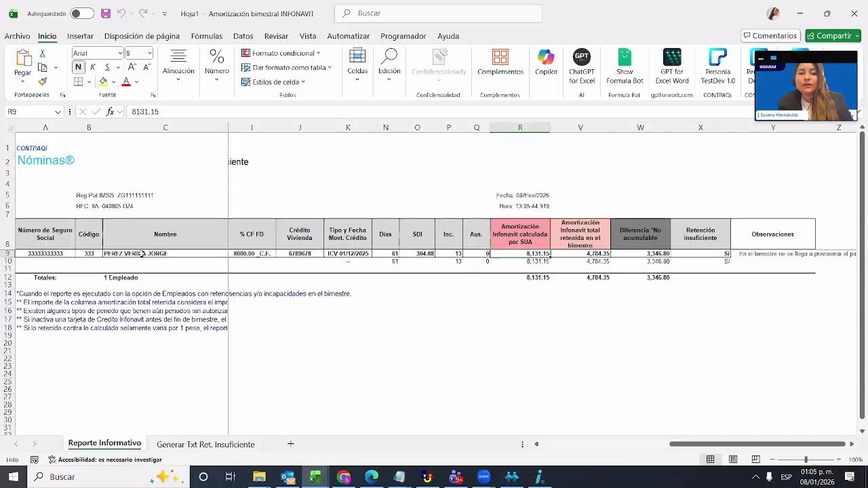Switch to the Fórmulas ribbon tab
This screenshot has width=868, height=488.
click(x=206, y=36)
